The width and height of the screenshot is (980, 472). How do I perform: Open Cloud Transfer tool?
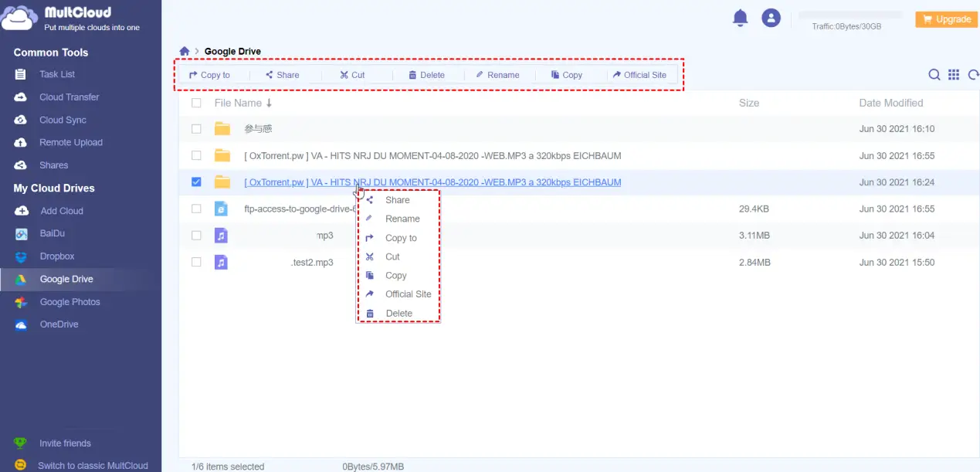tap(70, 97)
